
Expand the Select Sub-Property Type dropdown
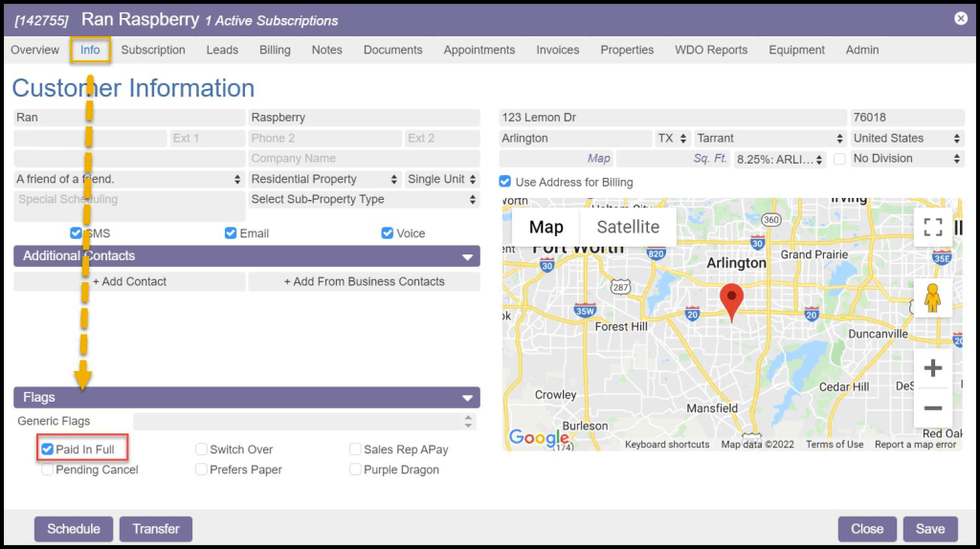coord(364,200)
